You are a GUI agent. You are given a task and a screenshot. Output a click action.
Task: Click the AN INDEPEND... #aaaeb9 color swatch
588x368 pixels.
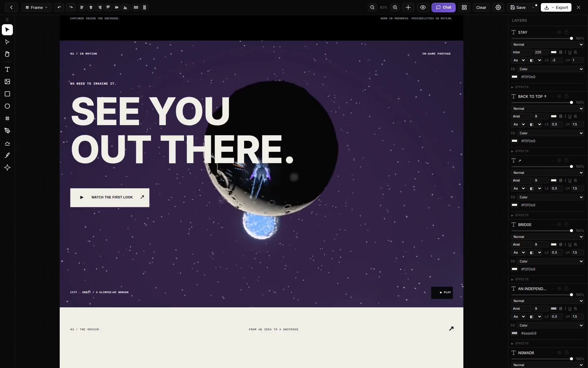[x=514, y=333]
